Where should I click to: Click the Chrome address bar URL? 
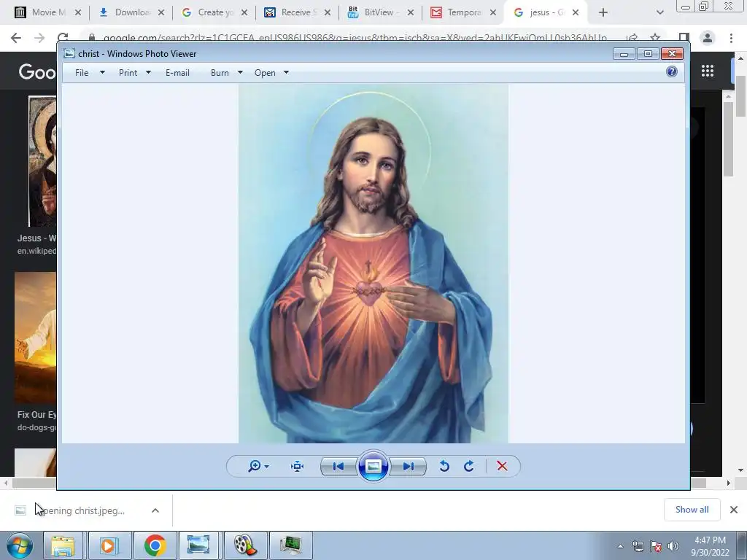tap(355, 38)
